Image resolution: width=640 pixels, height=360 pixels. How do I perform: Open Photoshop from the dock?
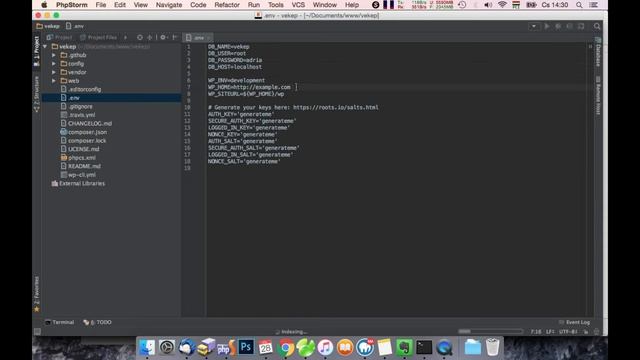pos(246,347)
